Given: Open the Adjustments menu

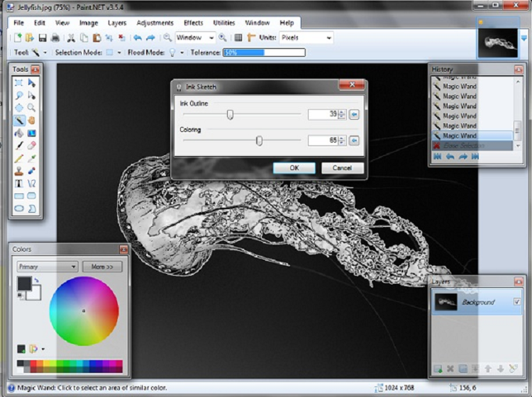Looking at the screenshot, I should [x=155, y=23].
